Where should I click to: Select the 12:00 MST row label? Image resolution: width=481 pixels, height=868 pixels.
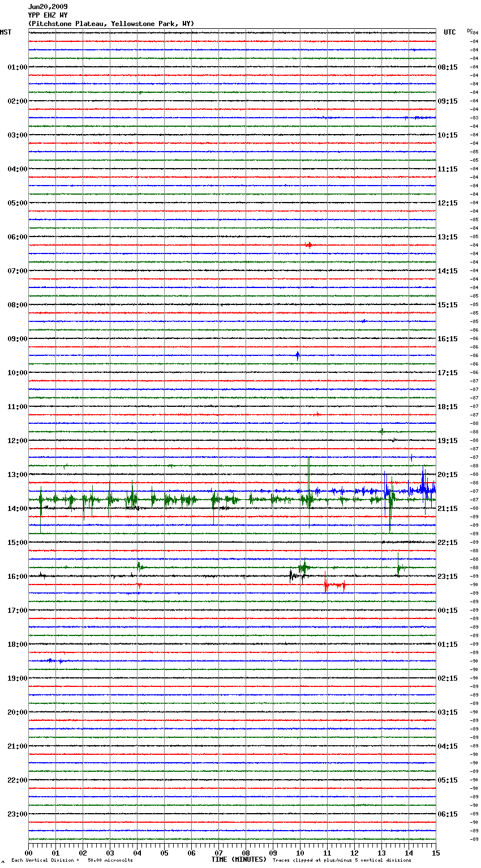pos(18,441)
